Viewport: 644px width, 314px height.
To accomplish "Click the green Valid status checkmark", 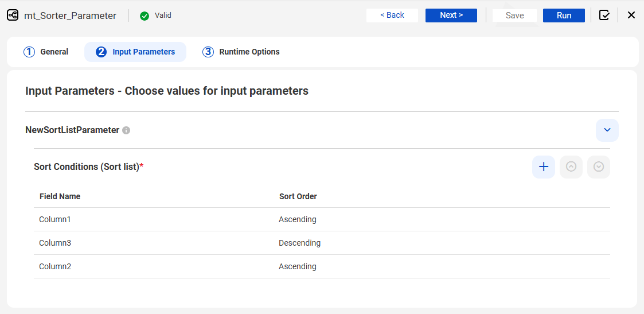I will (144, 15).
